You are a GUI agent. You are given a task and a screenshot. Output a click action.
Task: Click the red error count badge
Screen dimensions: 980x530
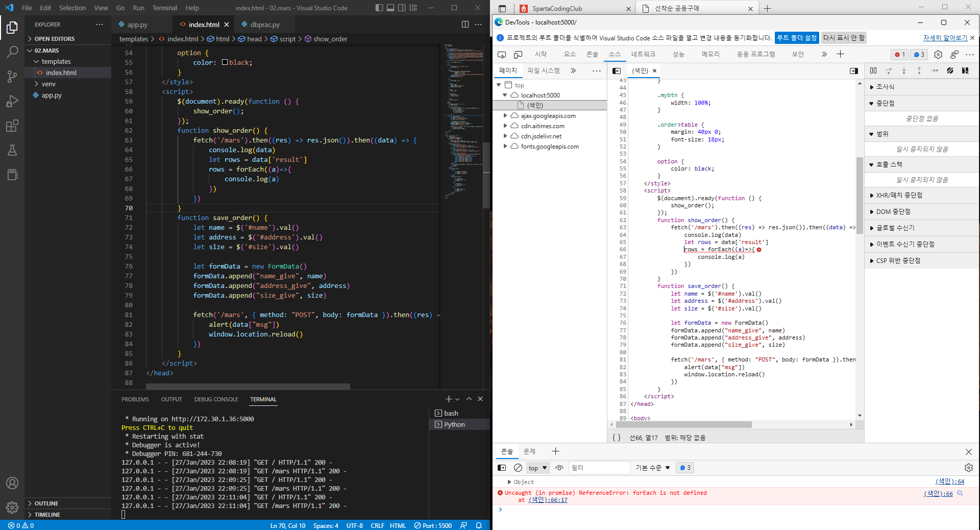point(900,55)
